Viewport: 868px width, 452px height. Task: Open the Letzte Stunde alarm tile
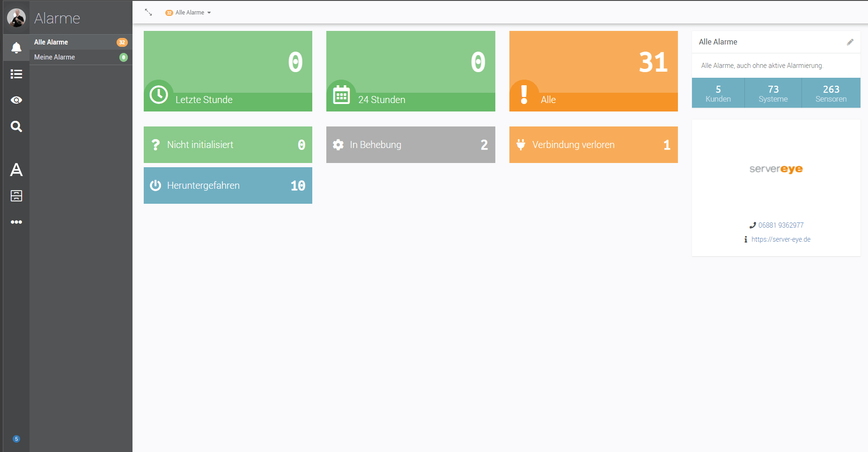pyautogui.click(x=228, y=71)
